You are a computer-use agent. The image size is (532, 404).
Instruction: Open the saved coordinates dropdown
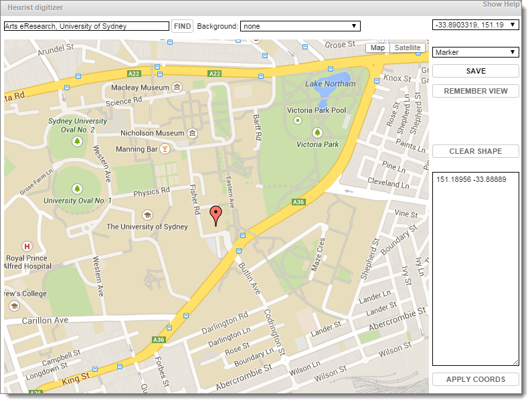click(475, 25)
